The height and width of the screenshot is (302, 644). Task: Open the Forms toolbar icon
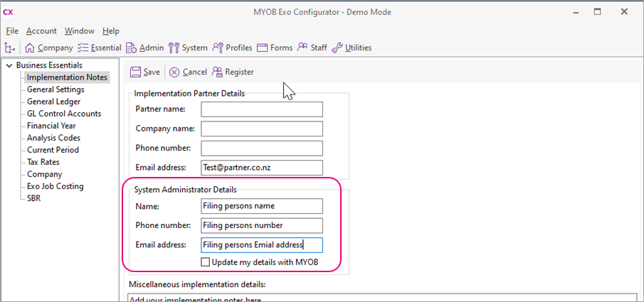click(262, 48)
